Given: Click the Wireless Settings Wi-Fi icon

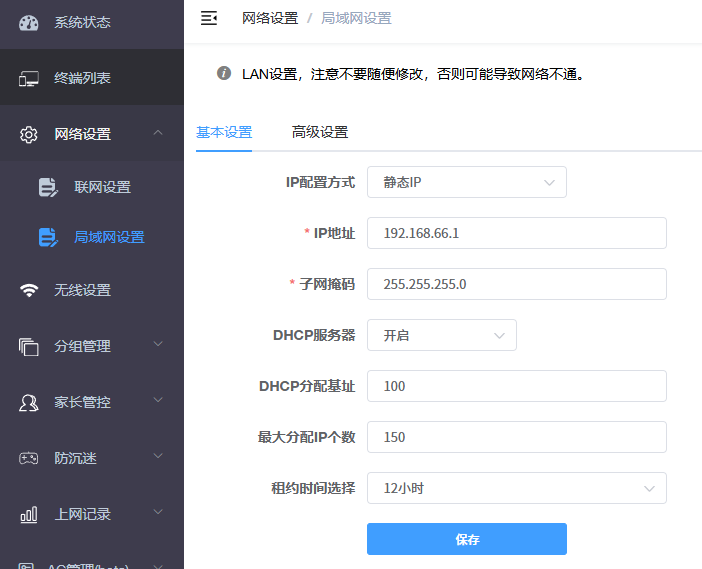Looking at the screenshot, I should point(29,290).
